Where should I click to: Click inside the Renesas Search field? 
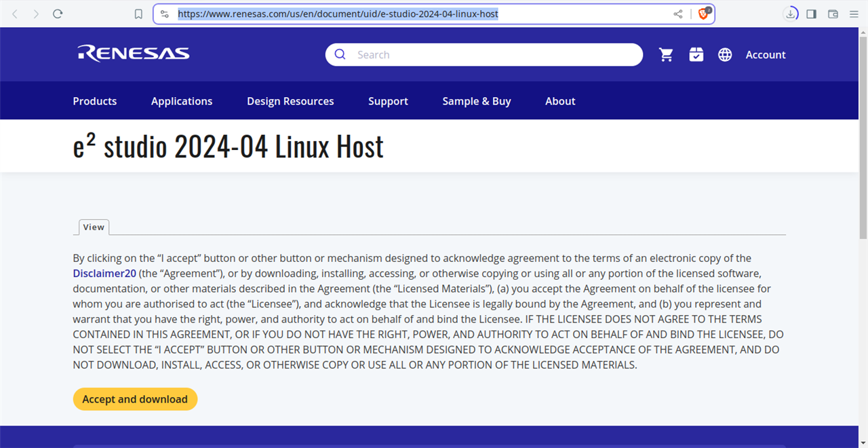click(x=495, y=55)
